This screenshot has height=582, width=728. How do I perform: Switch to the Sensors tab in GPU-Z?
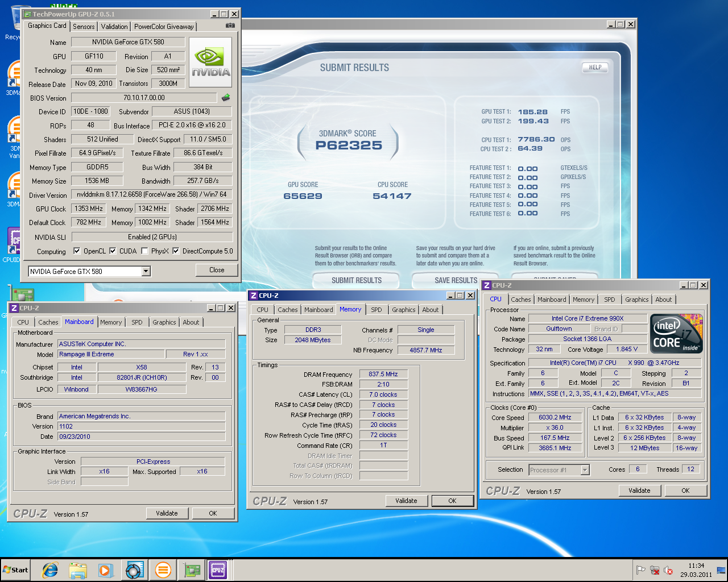coord(84,26)
